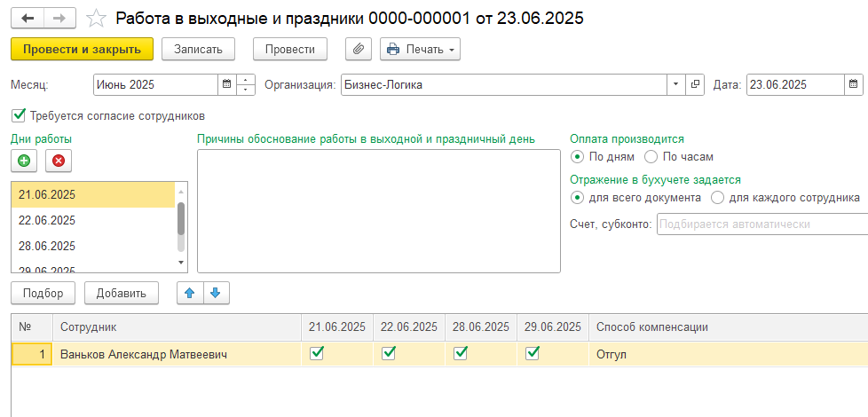The image size is (868, 417).
Task: Add document to favorites with star icon
Action: point(96,19)
